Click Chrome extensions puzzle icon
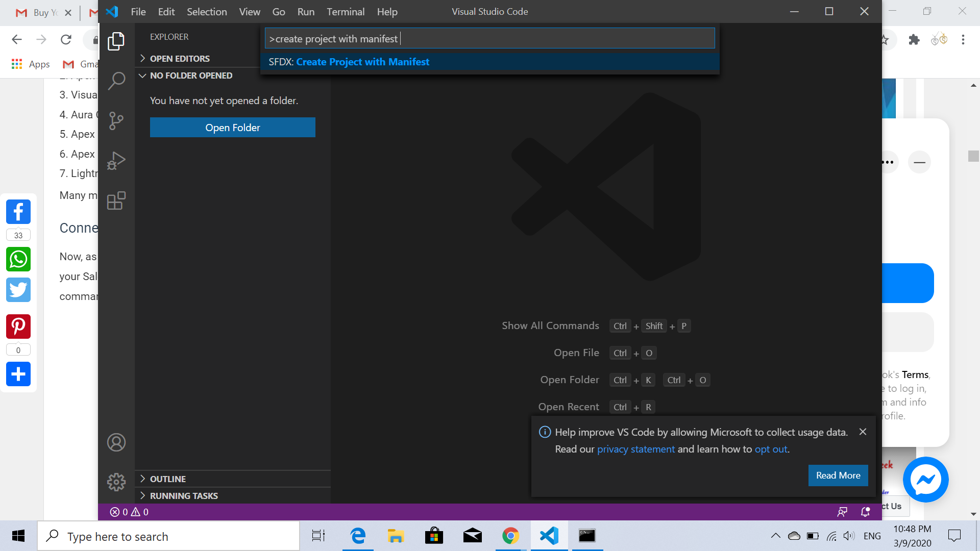The image size is (980, 551). (x=914, y=39)
